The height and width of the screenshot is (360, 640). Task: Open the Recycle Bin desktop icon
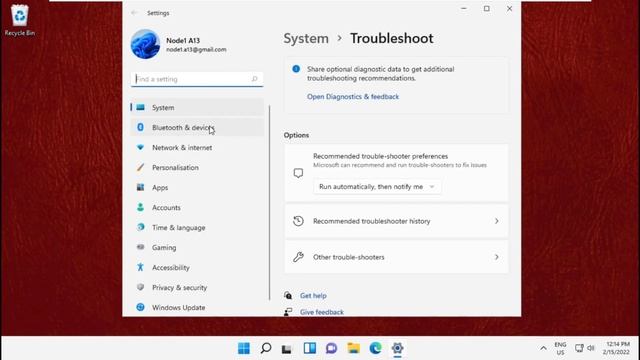coord(20,20)
